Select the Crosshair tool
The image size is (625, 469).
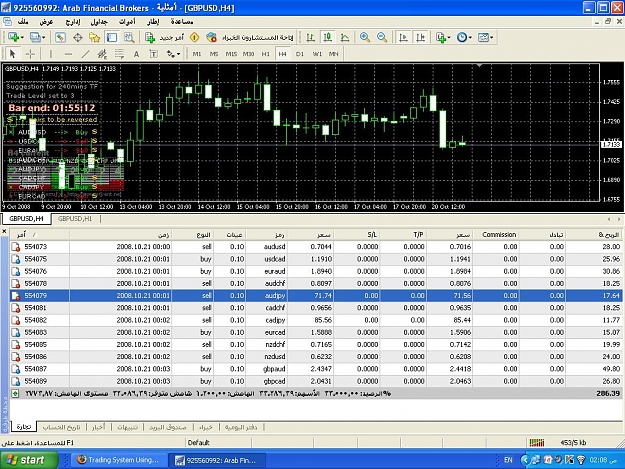point(30,54)
